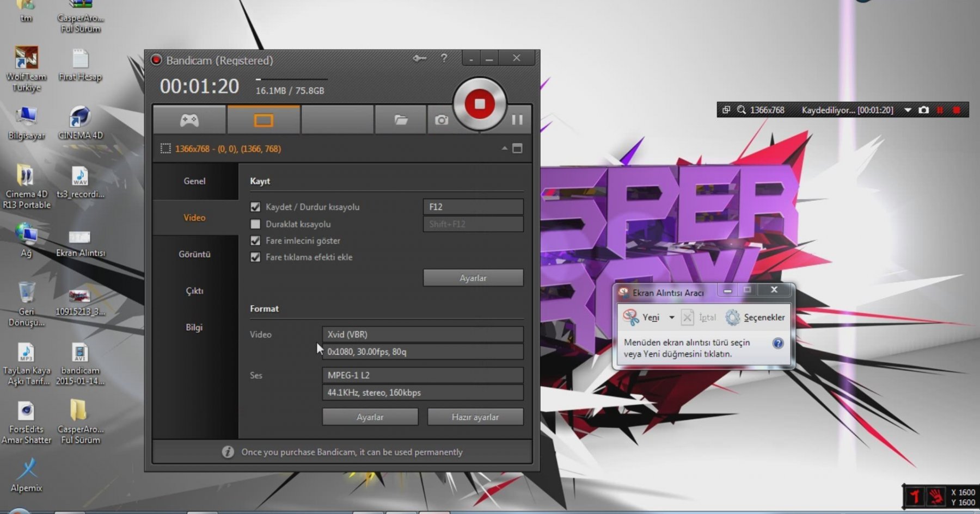Screen dimensions: 980x514
Task: Click the red number 1 Bloody icon
Action: click(x=915, y=496)
